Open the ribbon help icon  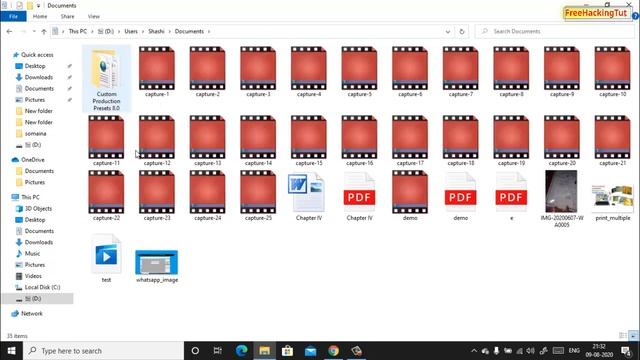pyautogui.click(x=636, y=16)
